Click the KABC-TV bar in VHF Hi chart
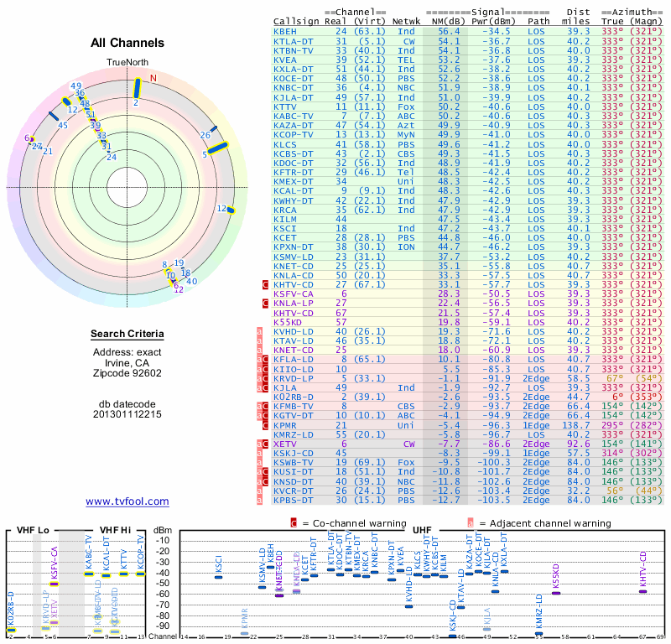Image resolution: width=671 pixels, height=644 pixels. coord(89,574)
